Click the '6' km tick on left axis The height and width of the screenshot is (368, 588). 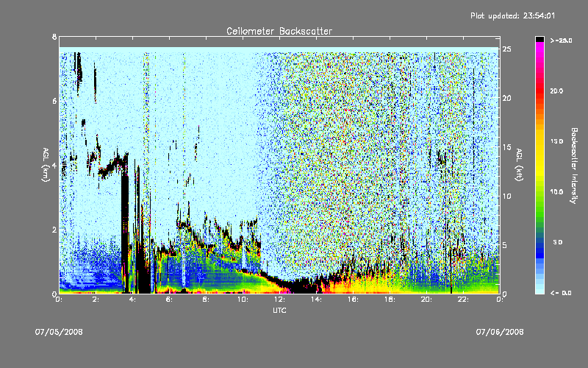click(54, 101)
